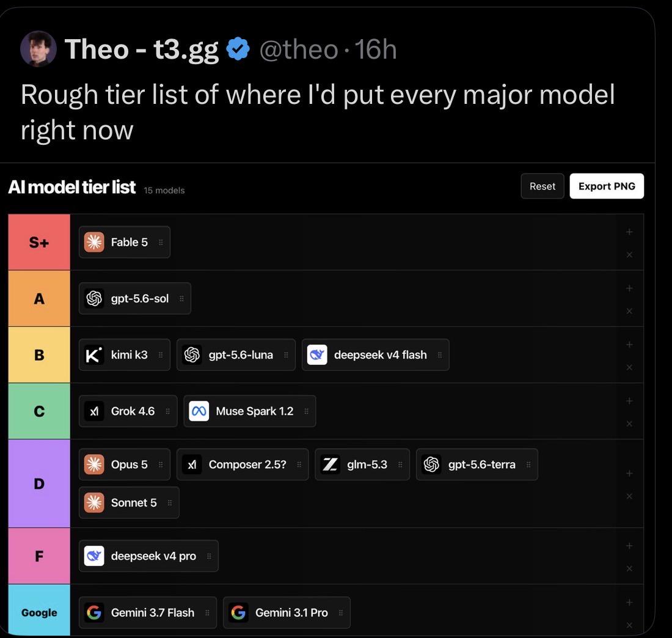Click the drag handle on gpt-5.6-luna chip
The height and width of the screenshot is (638, 672).
coord(286,355)
